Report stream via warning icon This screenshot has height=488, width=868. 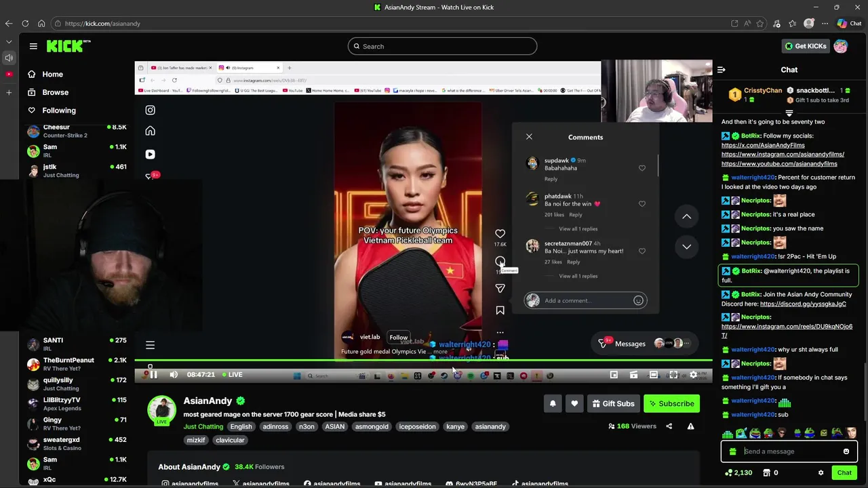(690, 426)
